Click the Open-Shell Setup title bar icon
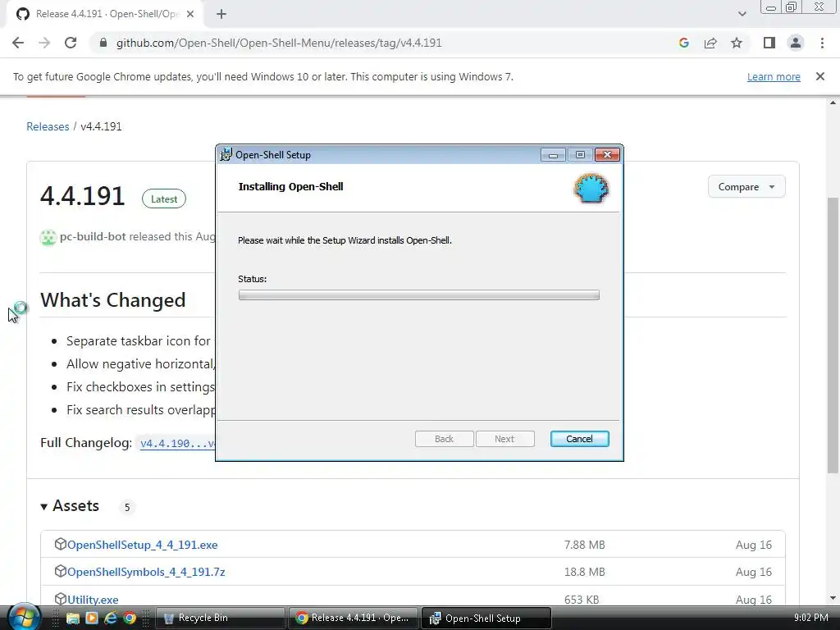Screen dimensions: 840x630 point(226,155)
